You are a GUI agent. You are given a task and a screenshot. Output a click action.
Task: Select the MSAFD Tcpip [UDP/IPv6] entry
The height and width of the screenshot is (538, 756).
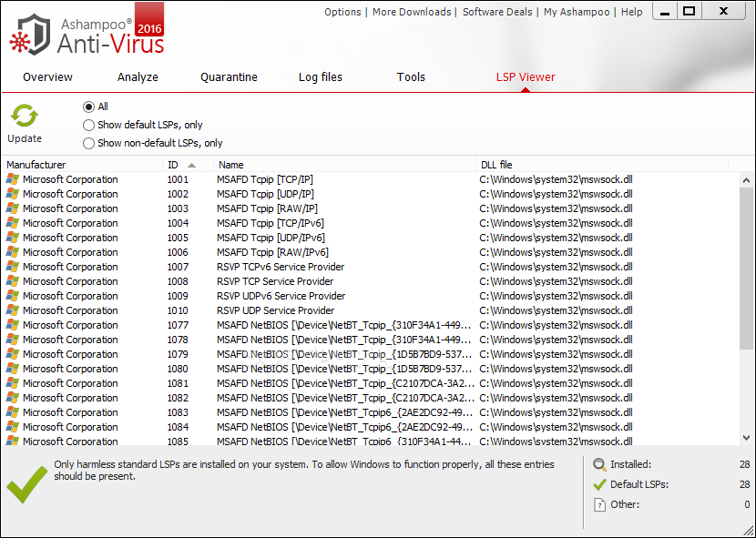[271, 238]
